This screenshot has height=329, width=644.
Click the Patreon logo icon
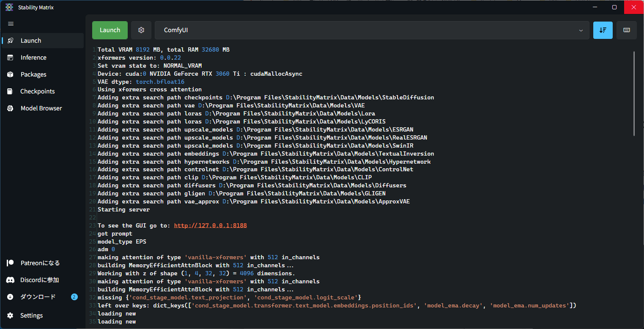(10, 263)
